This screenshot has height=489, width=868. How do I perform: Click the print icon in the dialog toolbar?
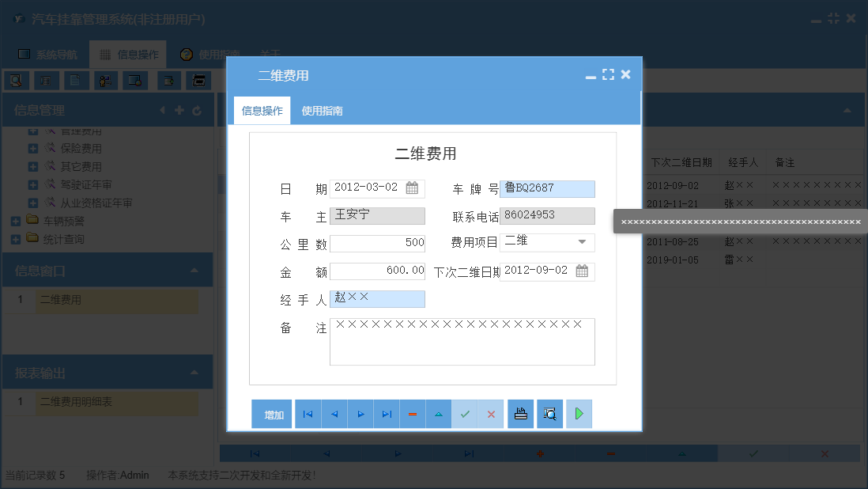(520, 414)
